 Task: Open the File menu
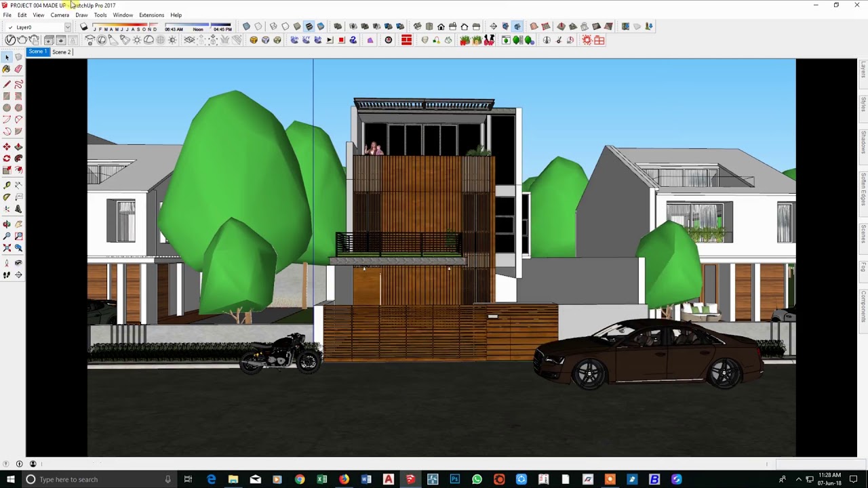coord(7,15)
